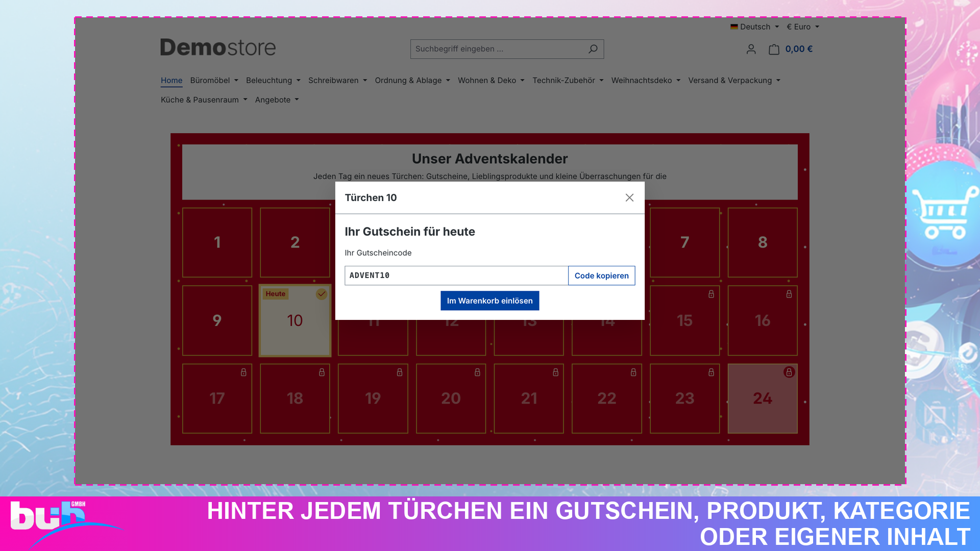Open advent door 8
The width and height of the screenshot is (980, 551).
[763, 242]
